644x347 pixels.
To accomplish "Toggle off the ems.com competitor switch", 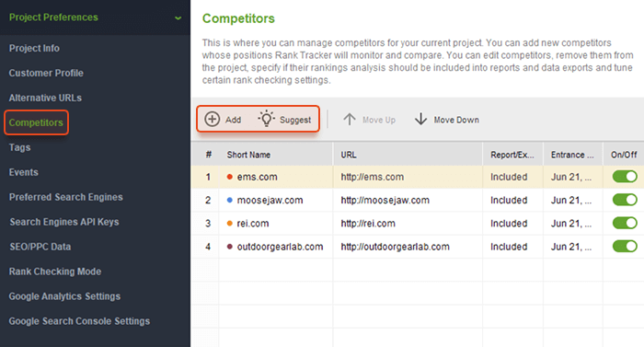I will tap(625, 177).
